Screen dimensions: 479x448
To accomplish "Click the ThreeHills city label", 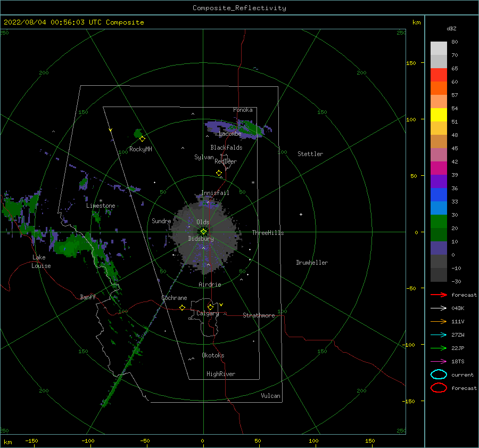I will pyautogui.click(x=268, y=233).
